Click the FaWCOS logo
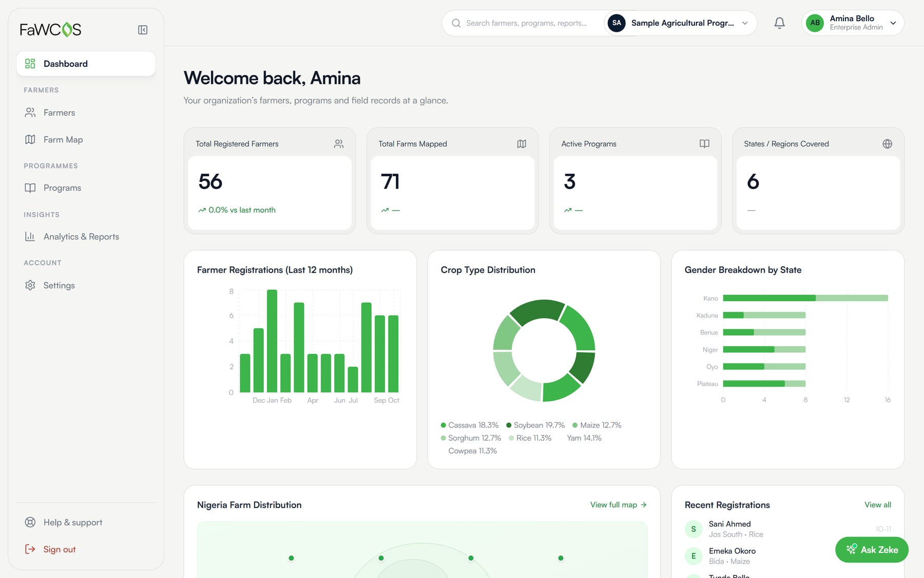The width and height of the screenshot is (924, 578). click(x=50, y=30)
